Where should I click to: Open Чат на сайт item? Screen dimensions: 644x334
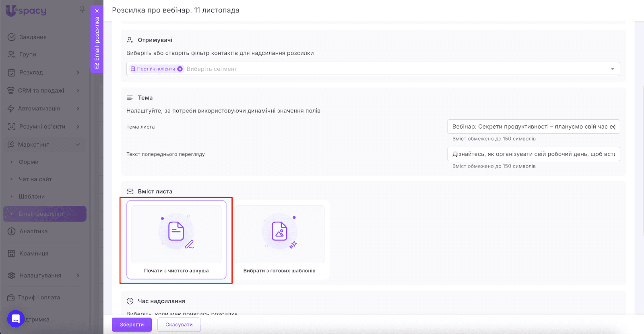[x=35, y=179]
